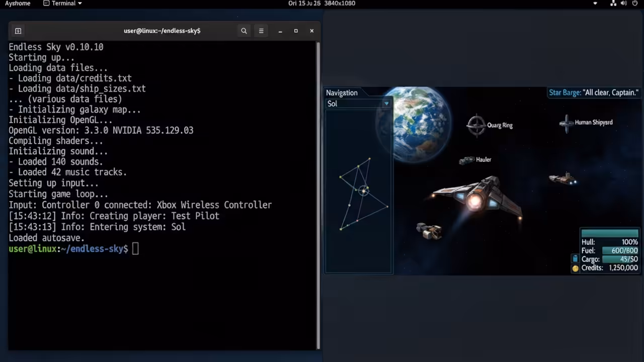Click the Terminal vertical scrollbar

pos(318,195)
